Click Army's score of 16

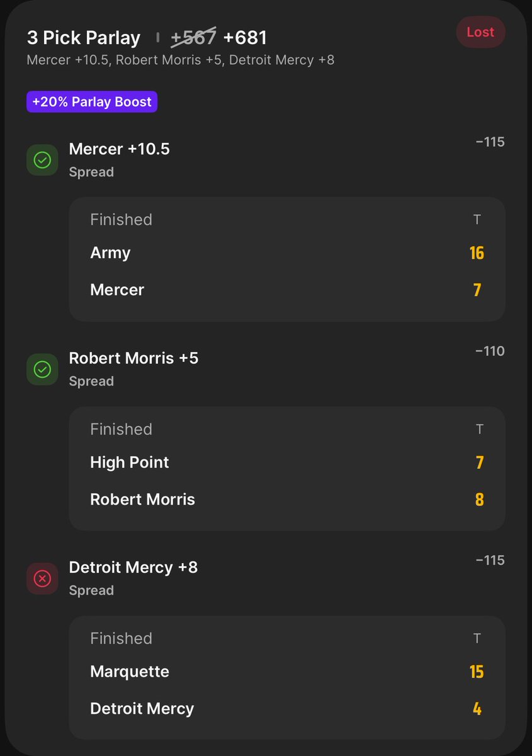click(477, 253)
